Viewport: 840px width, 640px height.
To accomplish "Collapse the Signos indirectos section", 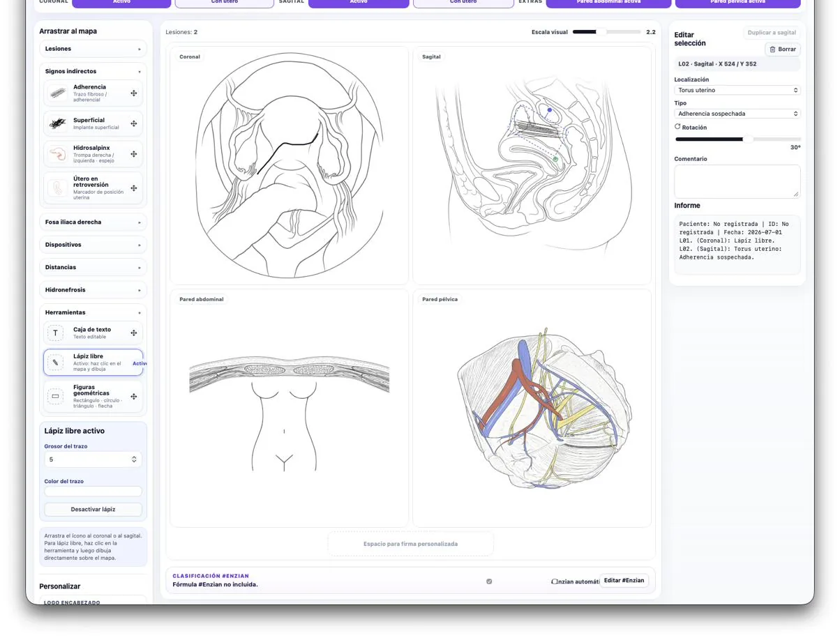I will point(93,71).
